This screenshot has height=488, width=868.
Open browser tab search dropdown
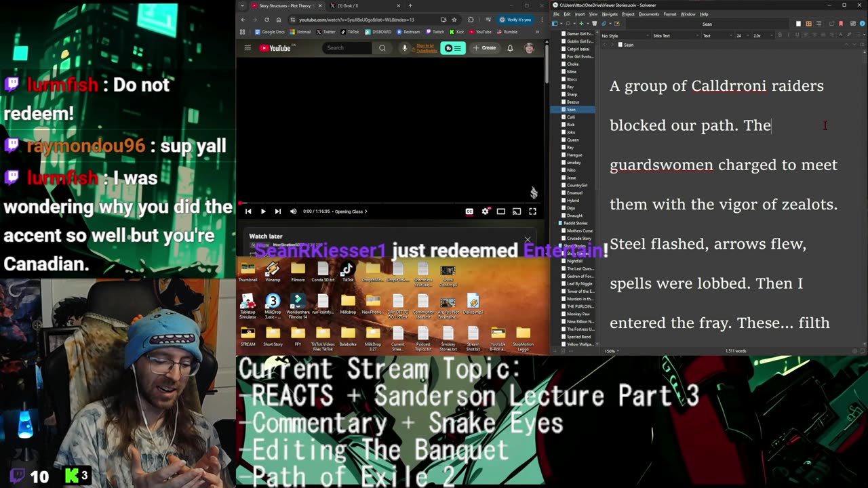[242, 5]
